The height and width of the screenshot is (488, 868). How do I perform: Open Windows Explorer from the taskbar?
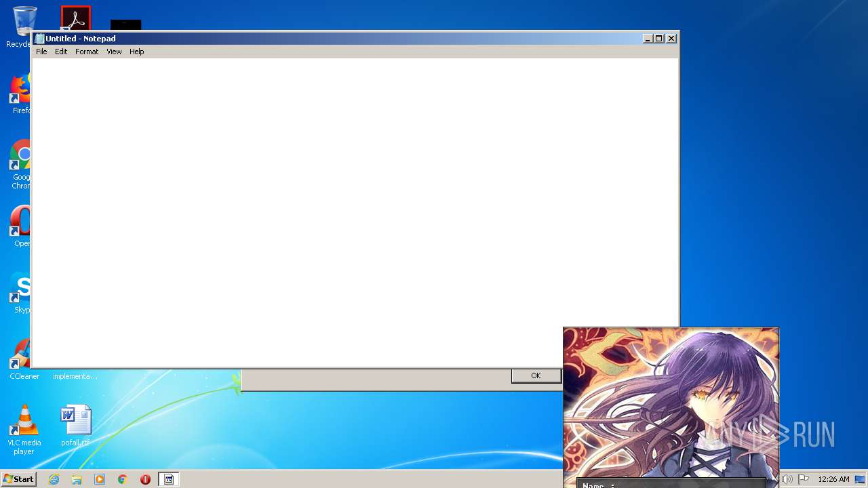77,479
